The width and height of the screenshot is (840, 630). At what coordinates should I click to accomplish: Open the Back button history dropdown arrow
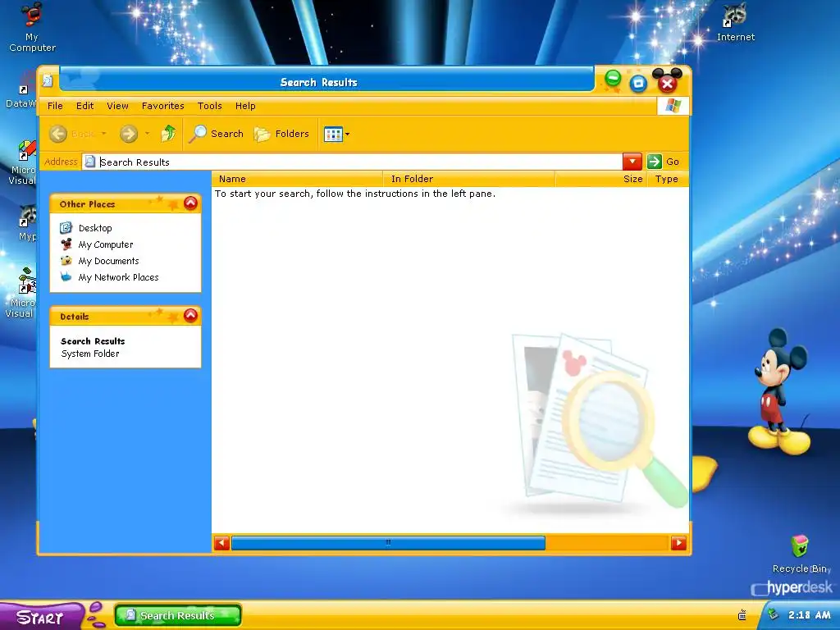[x=104, y=134]
